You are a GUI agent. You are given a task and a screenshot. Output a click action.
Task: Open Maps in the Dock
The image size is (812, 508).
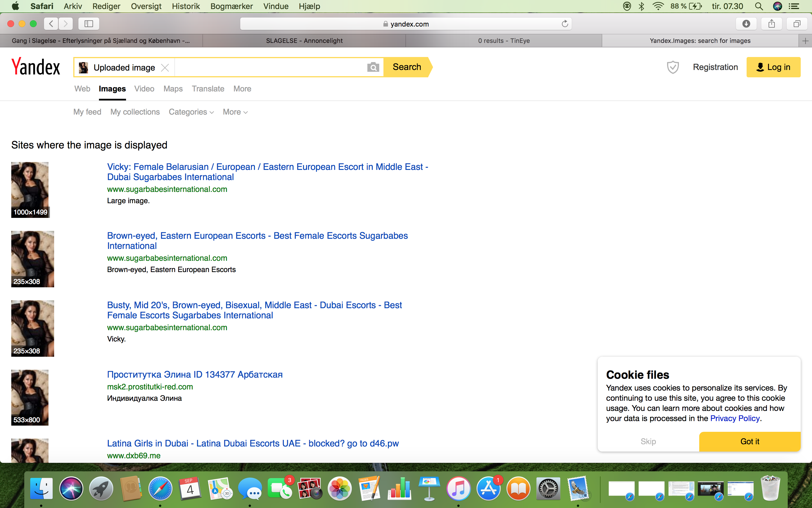click(x=220, y=488)
